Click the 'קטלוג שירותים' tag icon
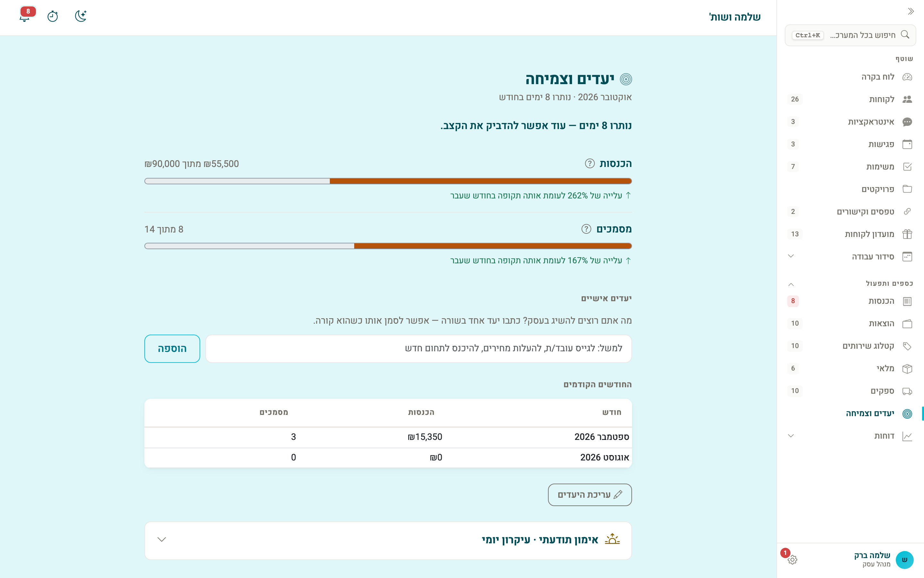This screenshot has height=578, width=924. [x=907, y=346]
